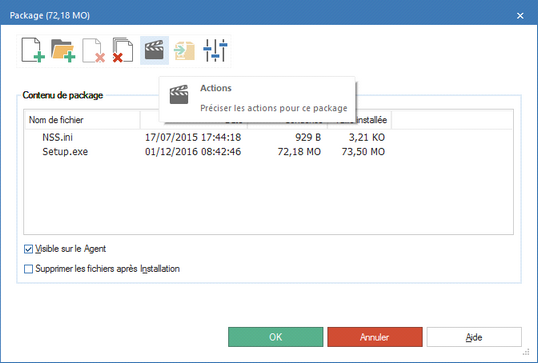
Task: Click the Annuler button
Action: (x=375, y=337)
